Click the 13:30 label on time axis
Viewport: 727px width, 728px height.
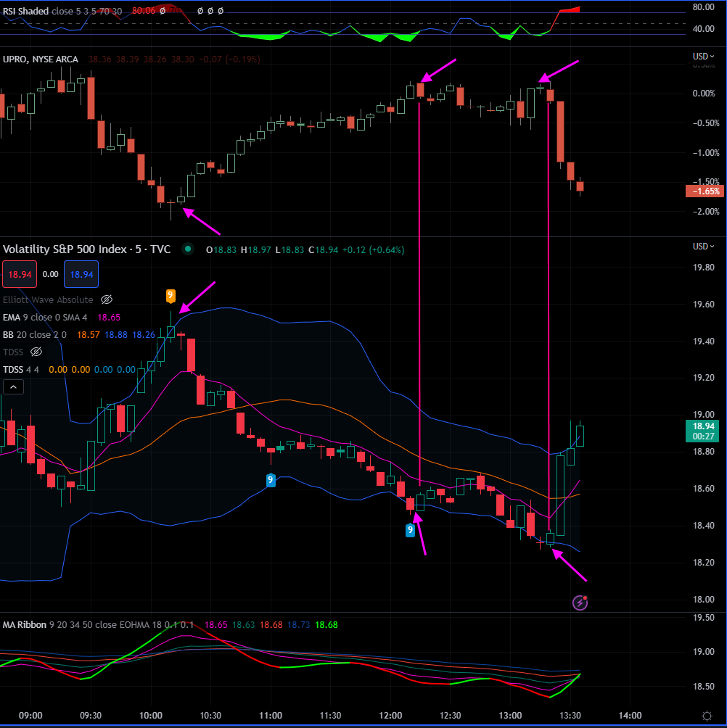tap(571, 715)
